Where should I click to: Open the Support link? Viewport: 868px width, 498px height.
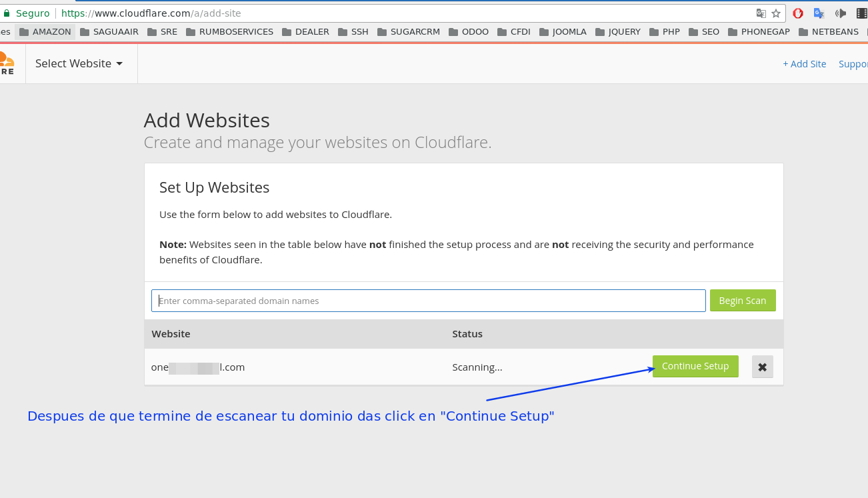853,64
